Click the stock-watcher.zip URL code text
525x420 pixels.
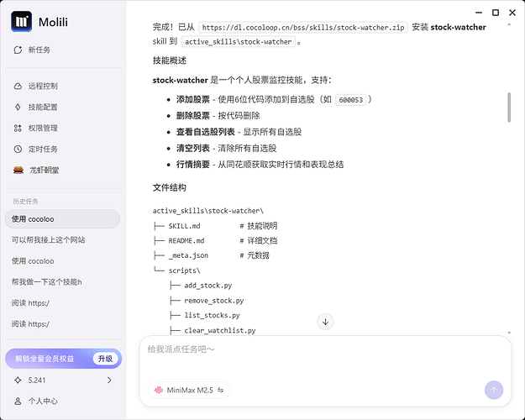[303, 28]
